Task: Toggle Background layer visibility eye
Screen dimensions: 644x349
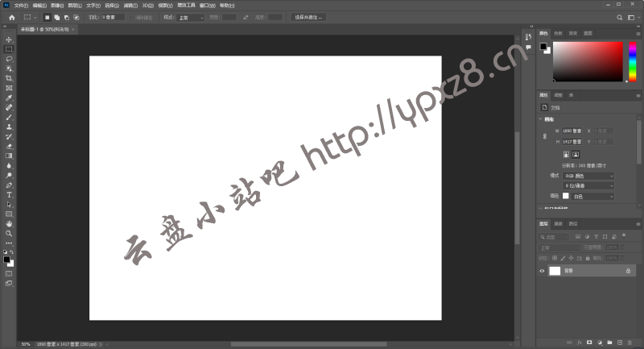Action: click(542, 271)
